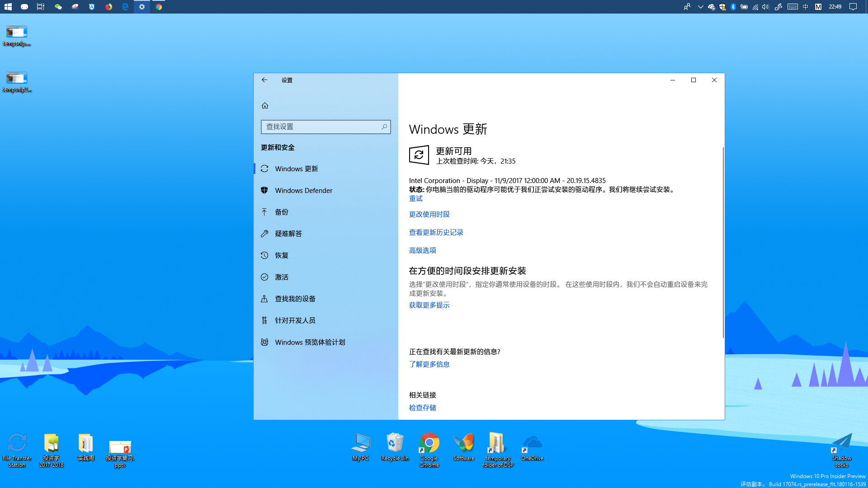868x488 pixels.
Task: Open Windows Defender tray shield icon
Action: [722, 7]
